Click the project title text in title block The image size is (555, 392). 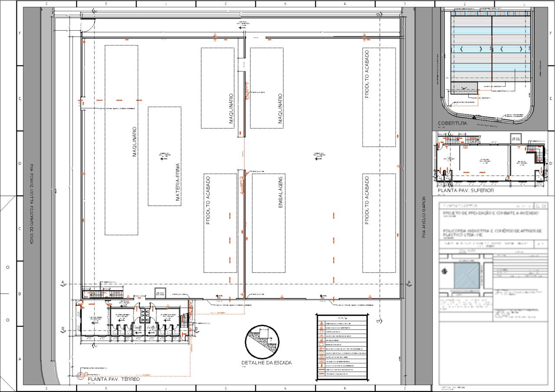pyautogui.click(x=490, y=214)
